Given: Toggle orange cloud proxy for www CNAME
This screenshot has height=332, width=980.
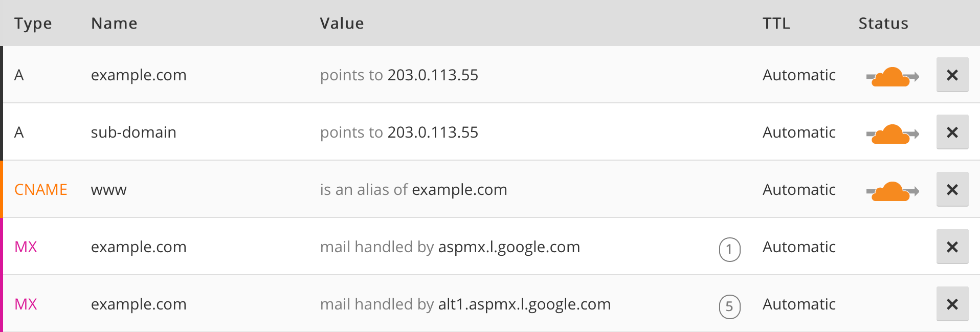Looking at the screenshot, I should point(893,191).
